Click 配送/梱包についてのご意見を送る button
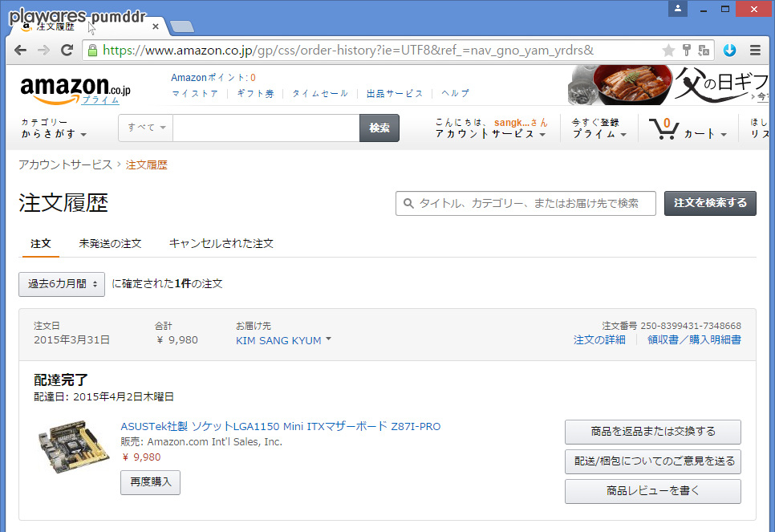 tap(653, 462)
